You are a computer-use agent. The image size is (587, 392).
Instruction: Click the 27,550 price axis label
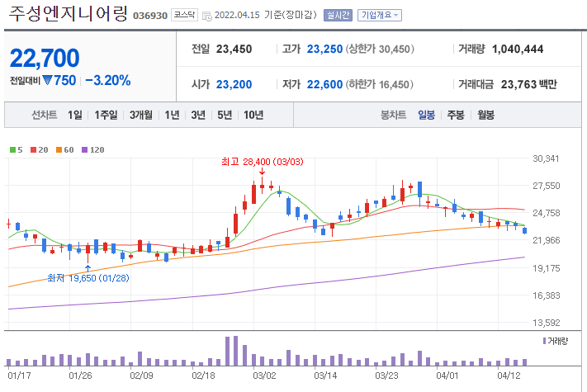547,186
